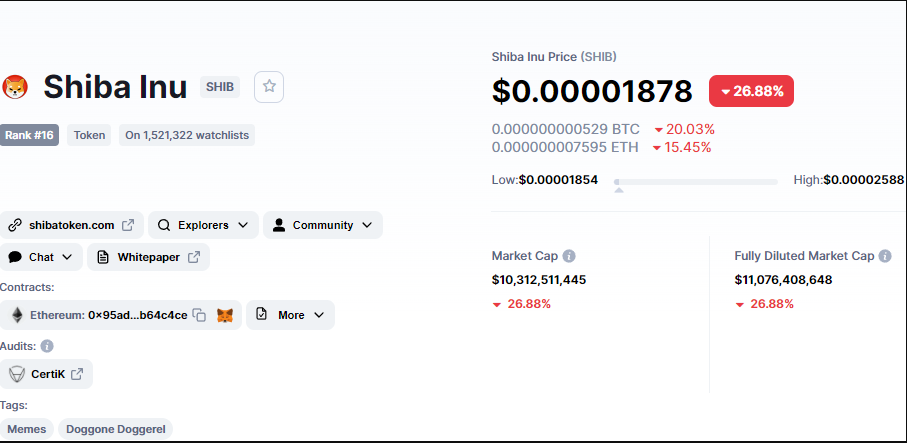Click the On 1,521,322 watchlists badge

tap(187, 135)
